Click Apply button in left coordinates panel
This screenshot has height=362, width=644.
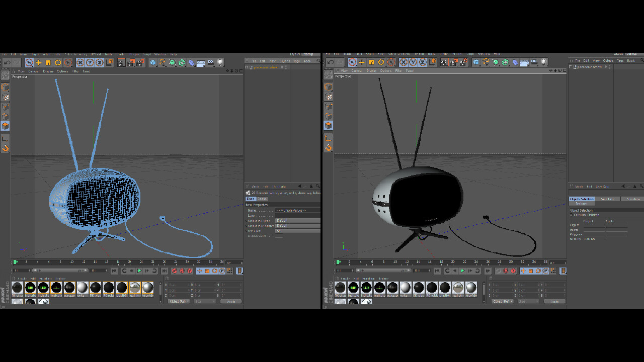[230, 302]
